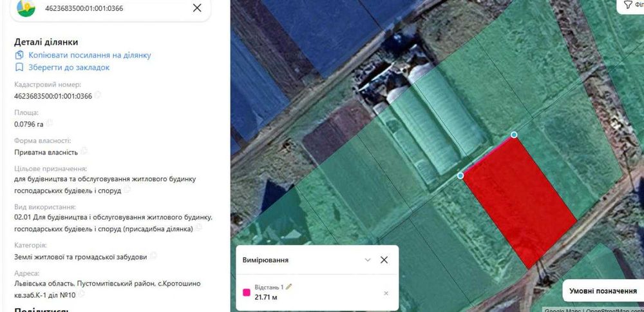Copy the area value 0.0796 га
The image size is (644, 312).
[x=50, y=123]
